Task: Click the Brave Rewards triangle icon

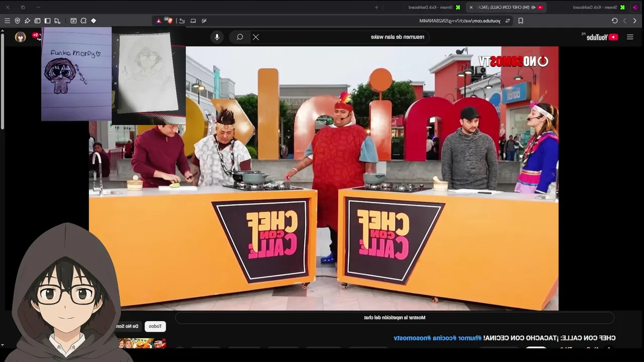Action: [x=158, y=21]
